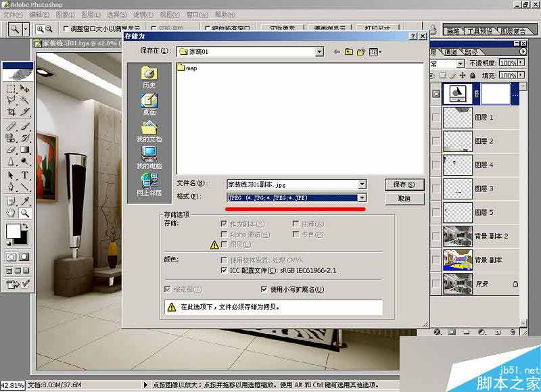Select the Healing Brush tool
Screen dimensions: 541x392
pos(11,126)
